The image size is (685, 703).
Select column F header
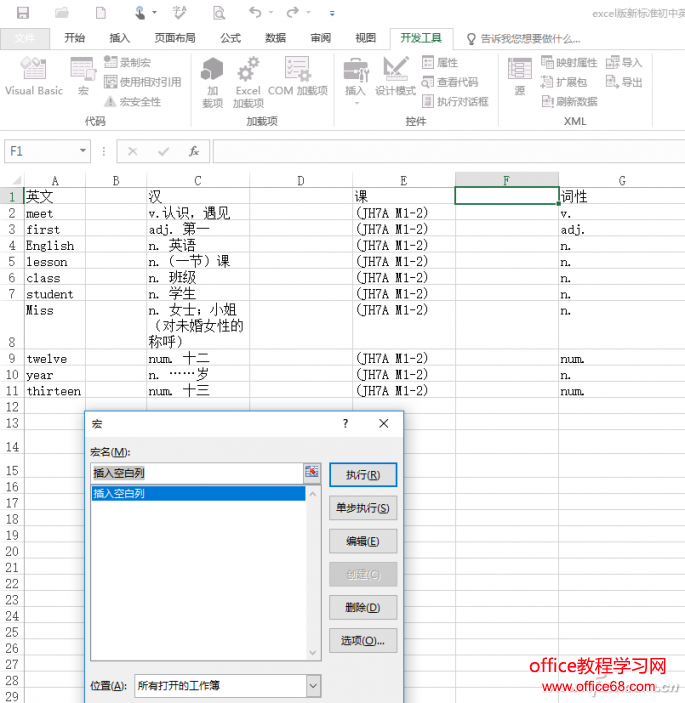coord(507,180)
